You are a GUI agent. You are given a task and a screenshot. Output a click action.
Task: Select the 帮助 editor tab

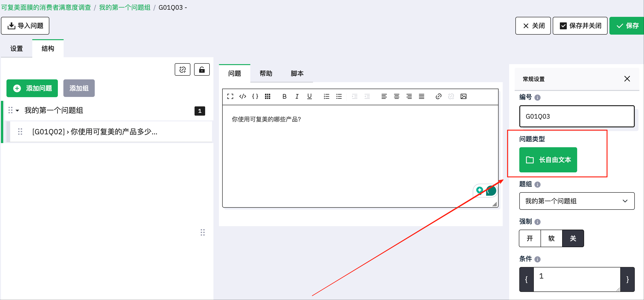pos(266,73)
